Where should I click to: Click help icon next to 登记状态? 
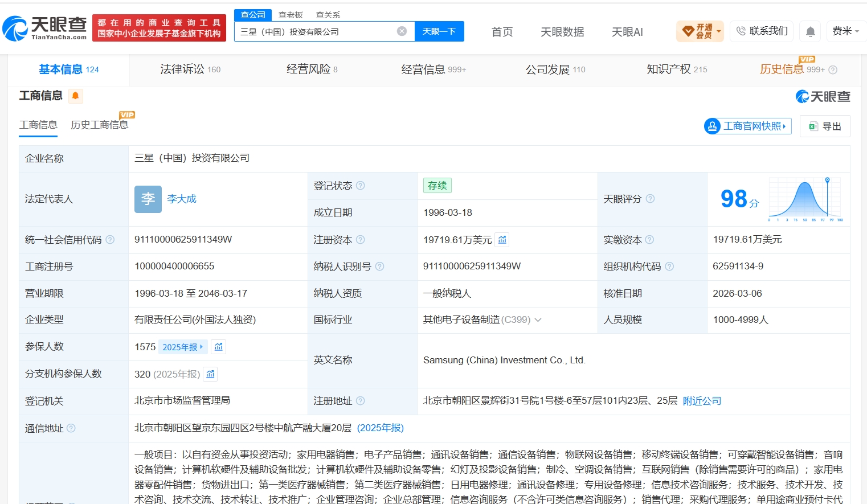click(x=361, y=186)
